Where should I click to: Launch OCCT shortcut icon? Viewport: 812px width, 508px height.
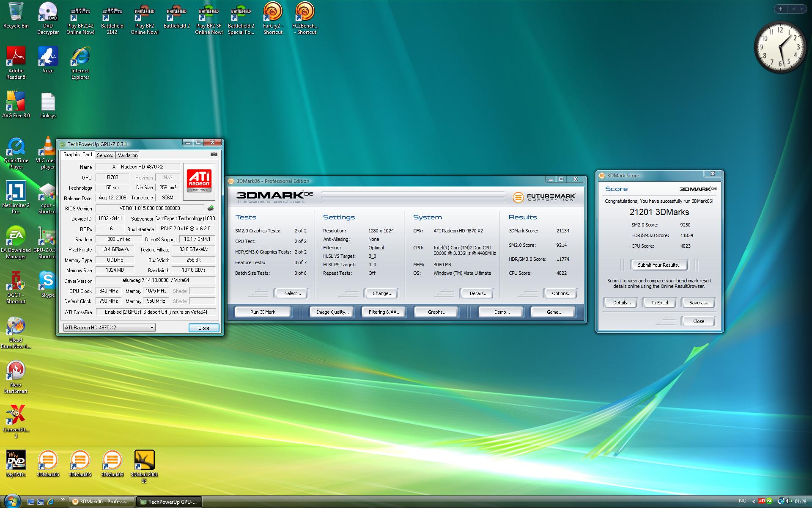[16, 287]
